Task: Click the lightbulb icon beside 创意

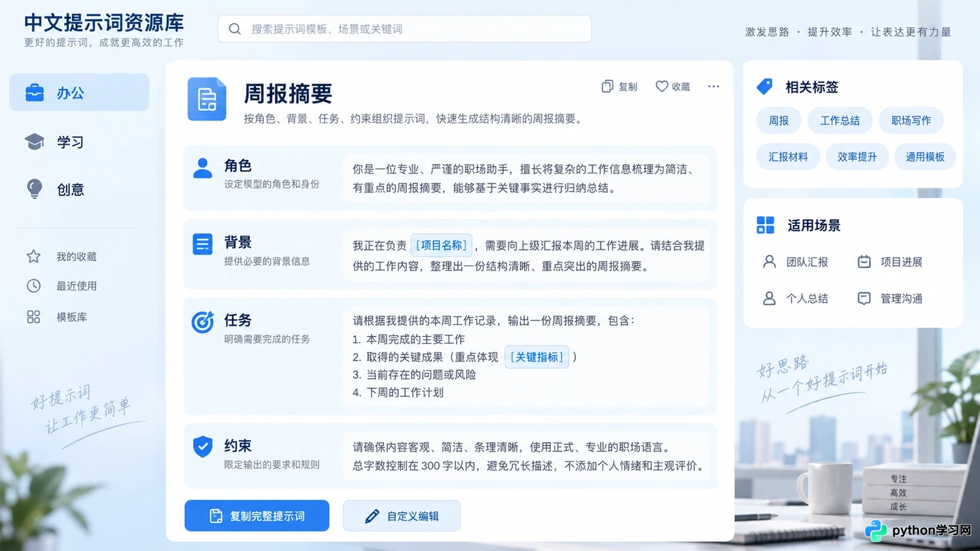Action: [34, 189]
